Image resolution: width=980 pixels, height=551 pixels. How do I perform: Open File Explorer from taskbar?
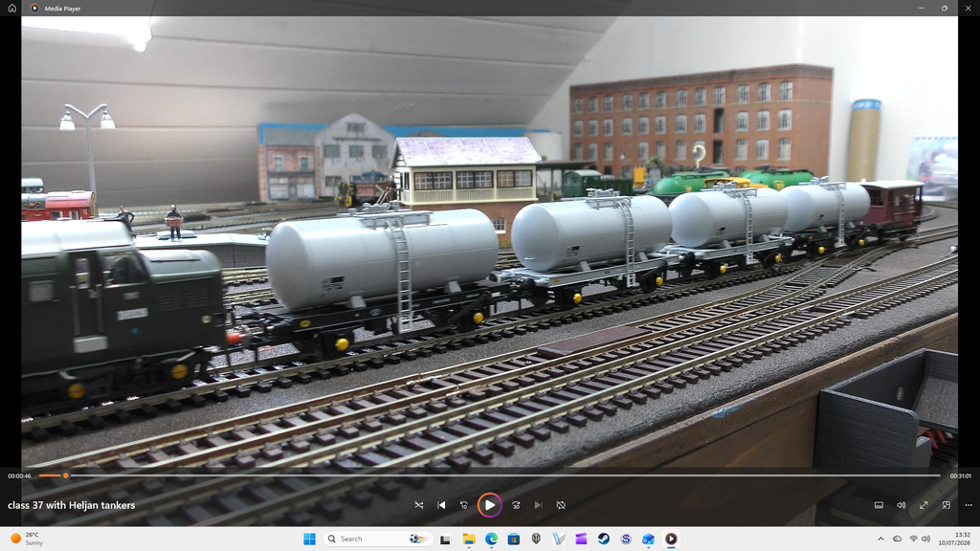point(469,539)
